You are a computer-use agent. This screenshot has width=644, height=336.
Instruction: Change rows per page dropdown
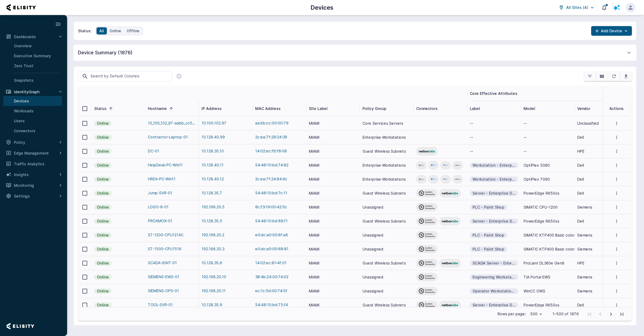(x=536, y=314)
